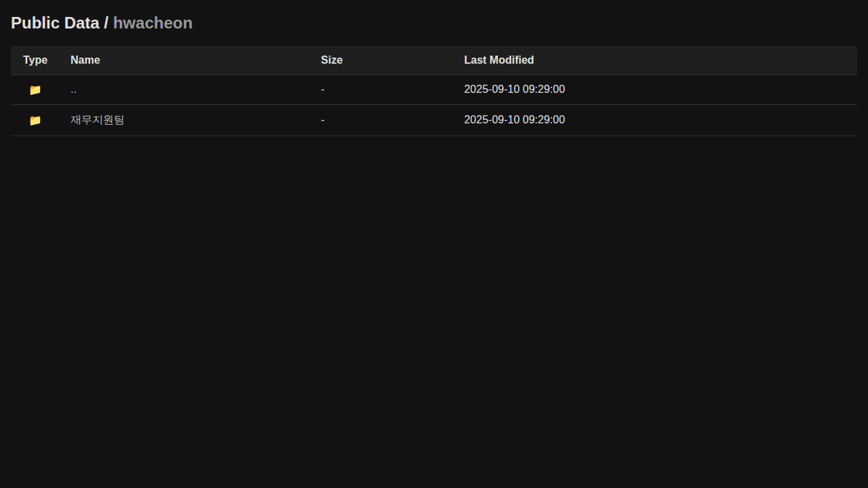Select the modified date in the '..' row
Viewport: 868px width, 488px height.
[515, 89]
